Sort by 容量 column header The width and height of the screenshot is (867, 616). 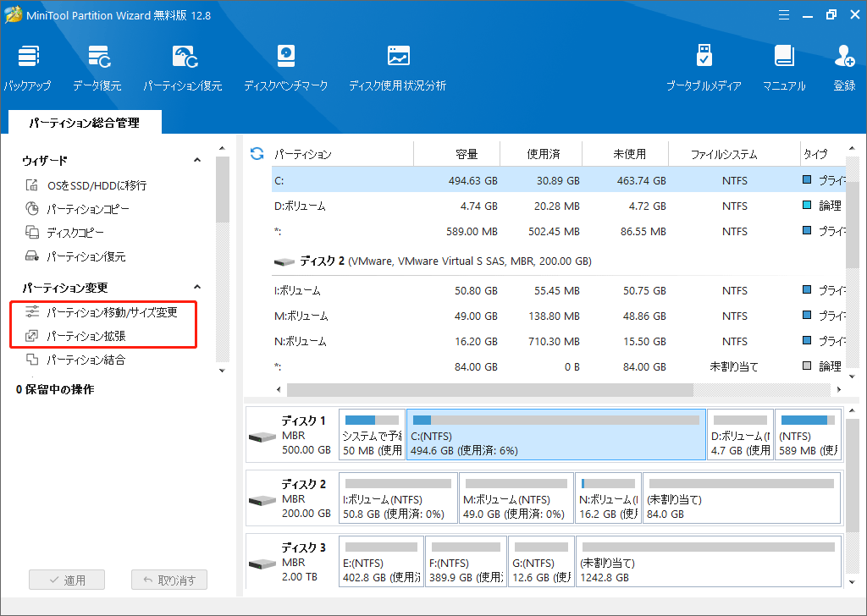coord(457,154)
